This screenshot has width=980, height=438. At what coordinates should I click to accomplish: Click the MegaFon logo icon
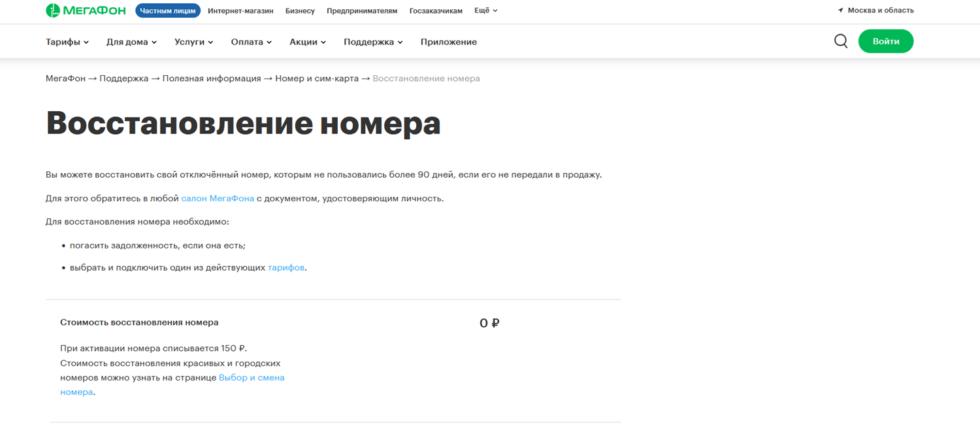[53, 10]
